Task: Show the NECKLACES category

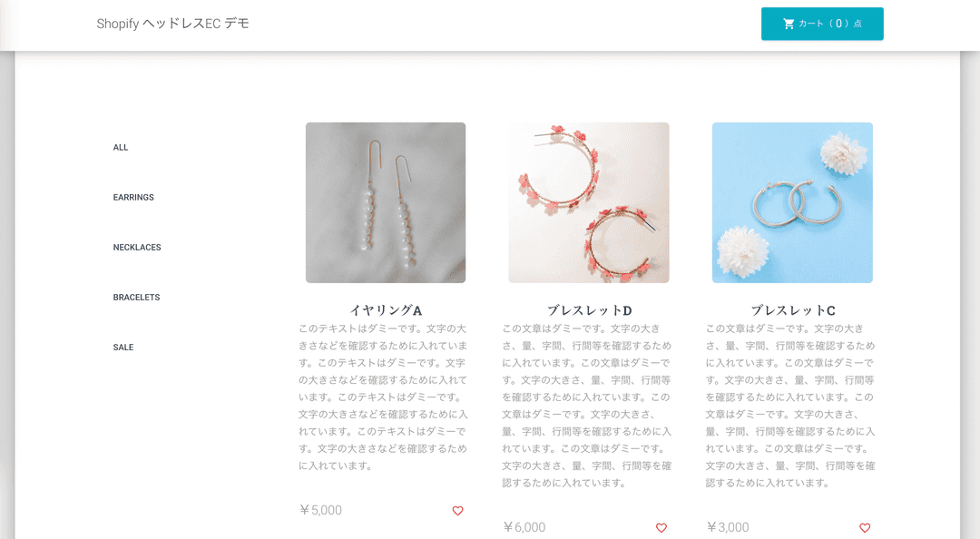Action: [x=137, y=248]
